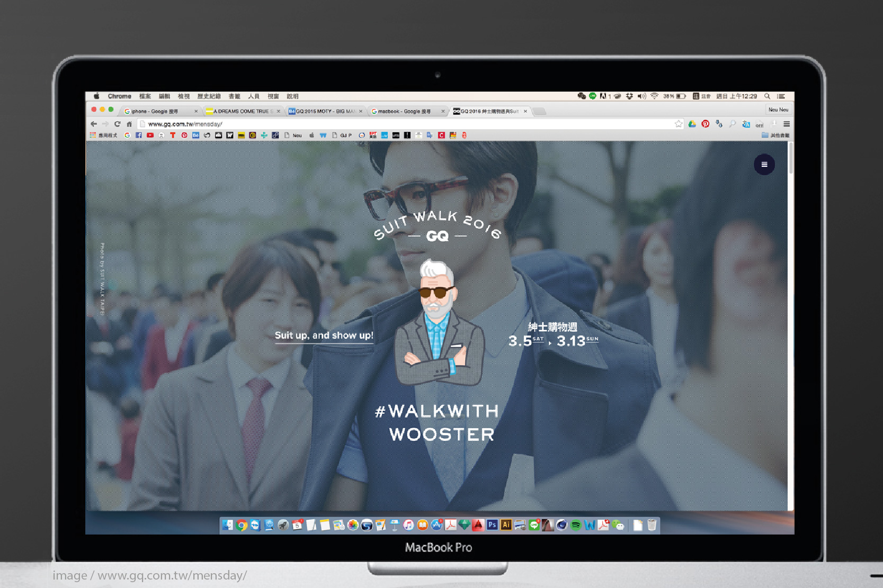Open the 注音 input method menu
This screenshot has width=883, height=588.
[x=702, y=96]
